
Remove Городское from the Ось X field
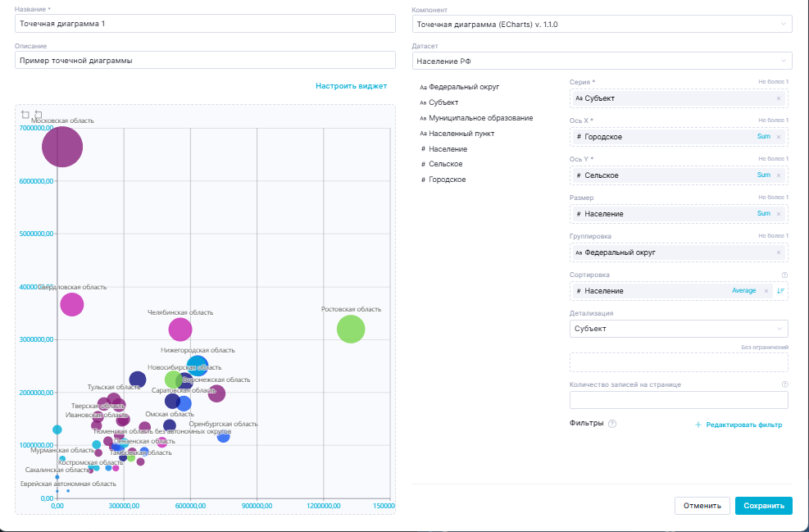tap(778, 137)
